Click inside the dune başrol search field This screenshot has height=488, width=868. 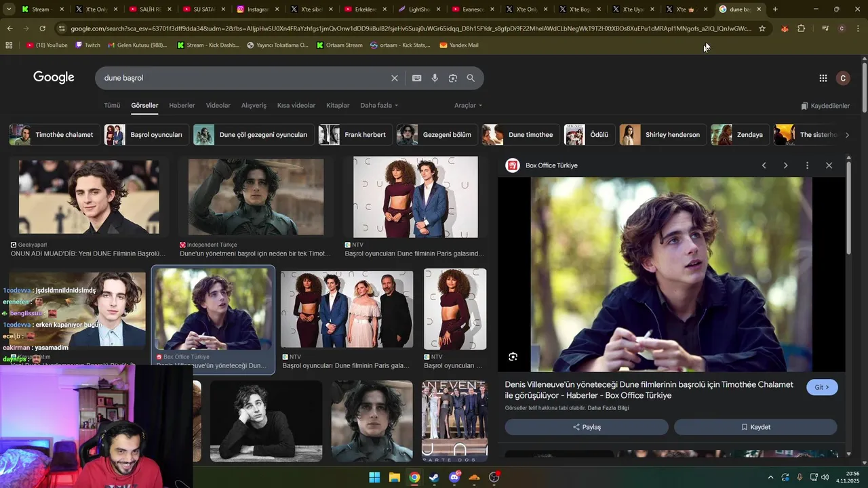point(244,78)
